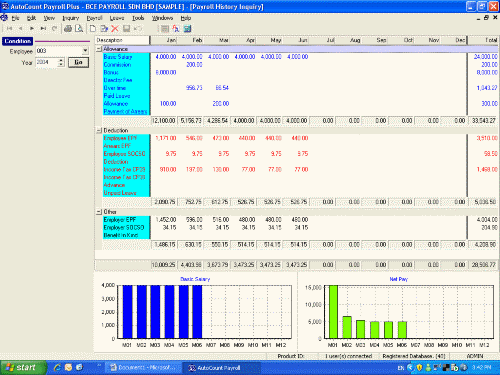This screenshot has height=375, width=500.
Task: Click AutoCount Payroll taskbar button
Action: (x=221, y=368)
